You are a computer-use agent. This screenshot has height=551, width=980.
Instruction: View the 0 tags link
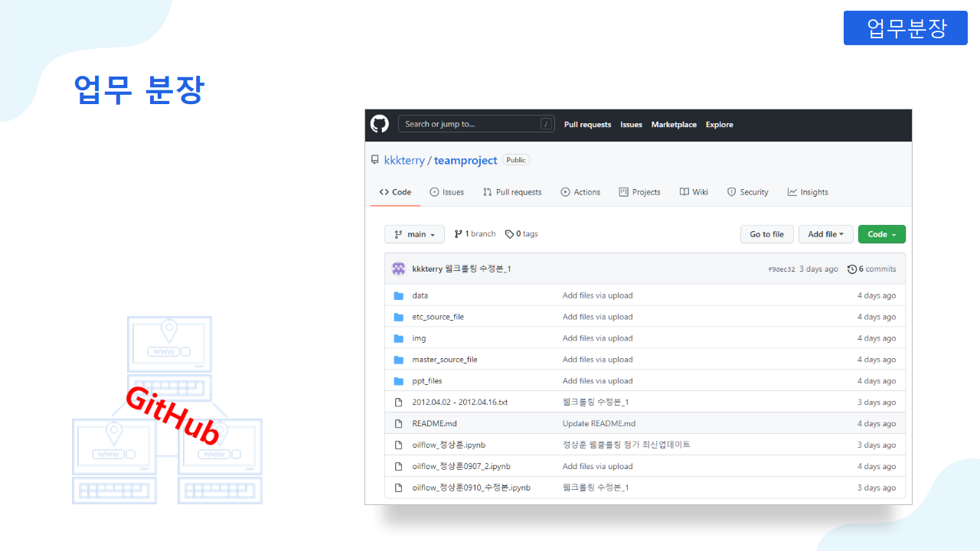point(521,234)
